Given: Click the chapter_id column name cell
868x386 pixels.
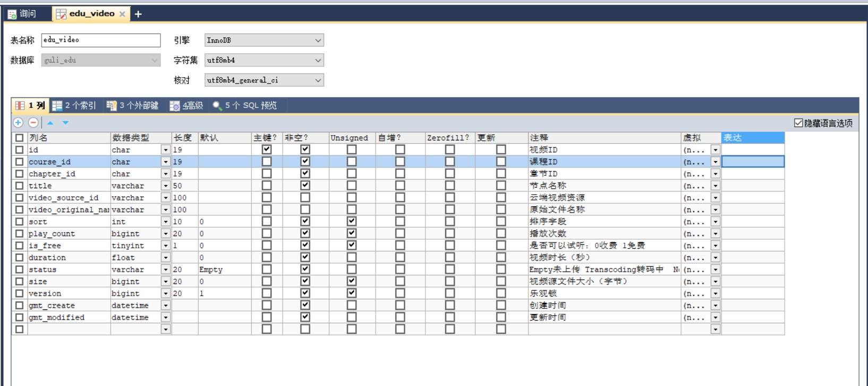Looking at the screenshot, I should coord(69,174).
